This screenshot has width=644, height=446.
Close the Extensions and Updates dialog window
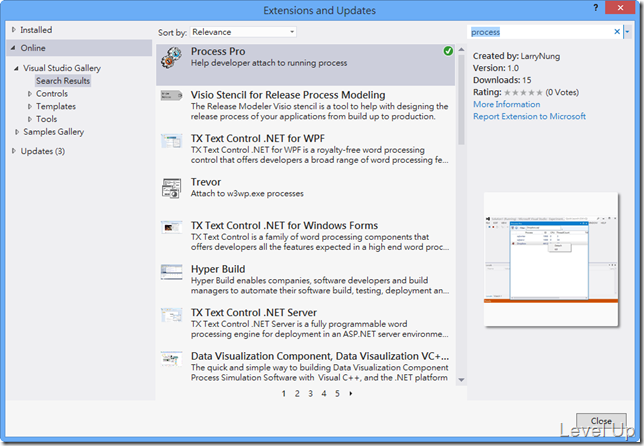[x=620, y=7]
